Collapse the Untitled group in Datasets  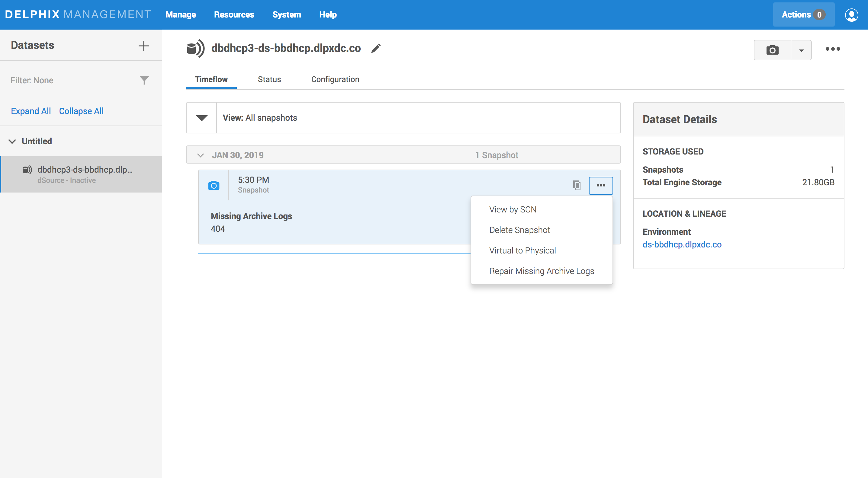[x=12, y=142]
